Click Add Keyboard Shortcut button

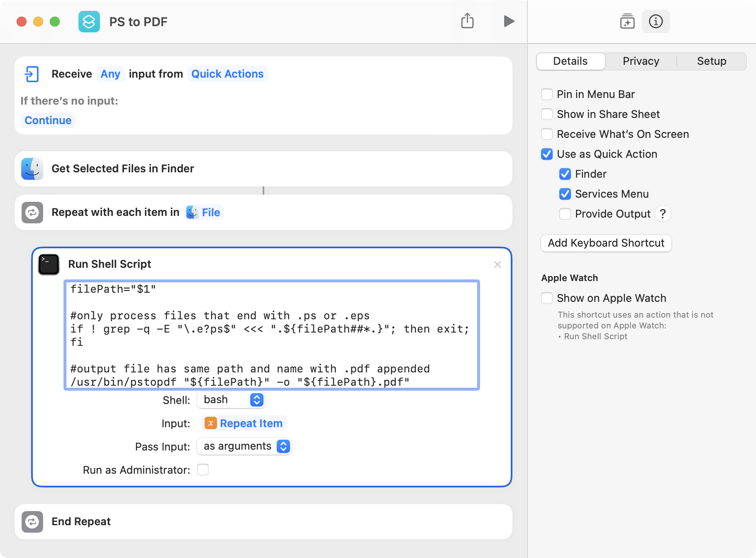coord(606,243)
